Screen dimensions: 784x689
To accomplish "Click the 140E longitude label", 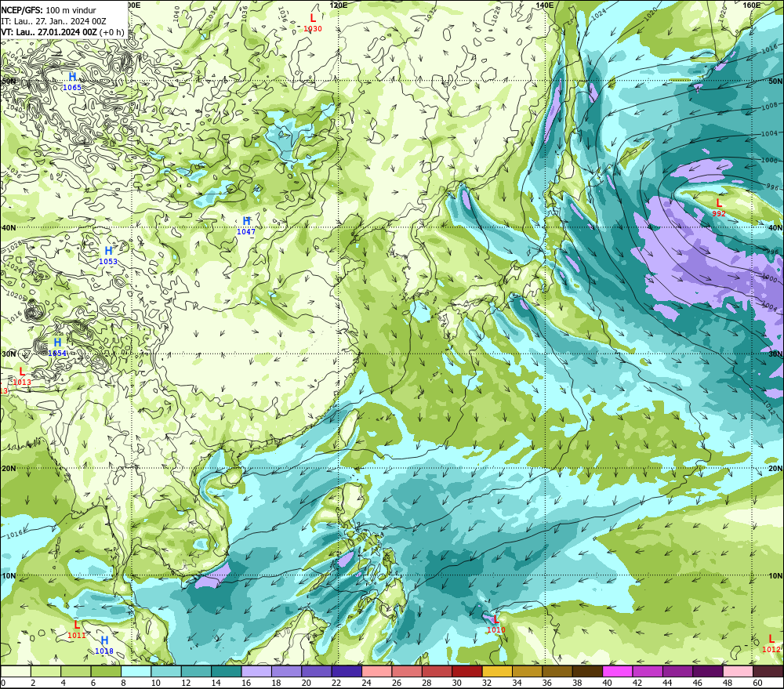I will [545, 5].
